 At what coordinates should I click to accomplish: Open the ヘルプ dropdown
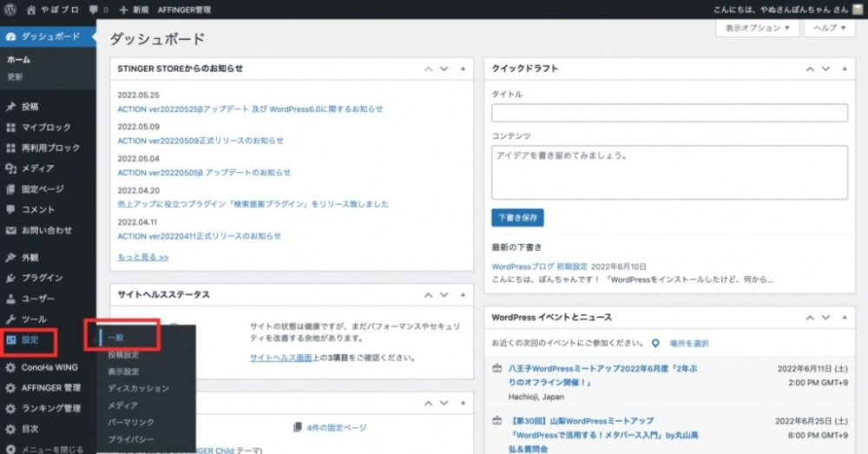[x=829, y=28]
